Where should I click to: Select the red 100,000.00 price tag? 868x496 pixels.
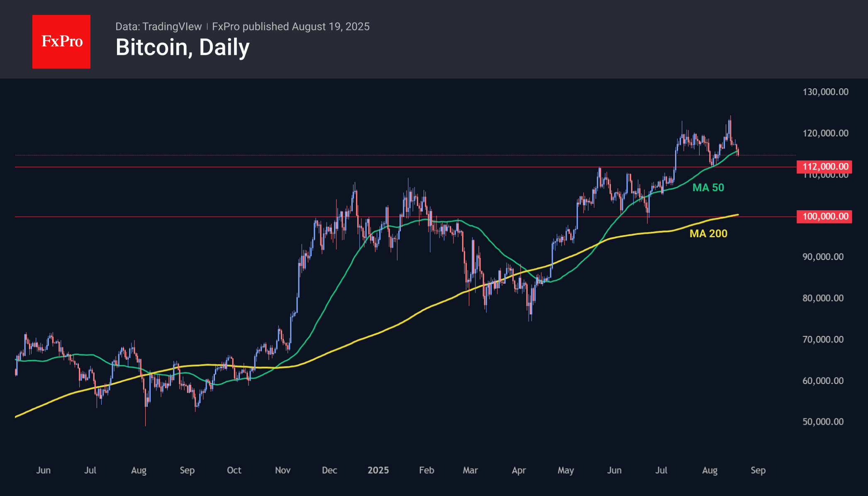[x=824, y=216]
